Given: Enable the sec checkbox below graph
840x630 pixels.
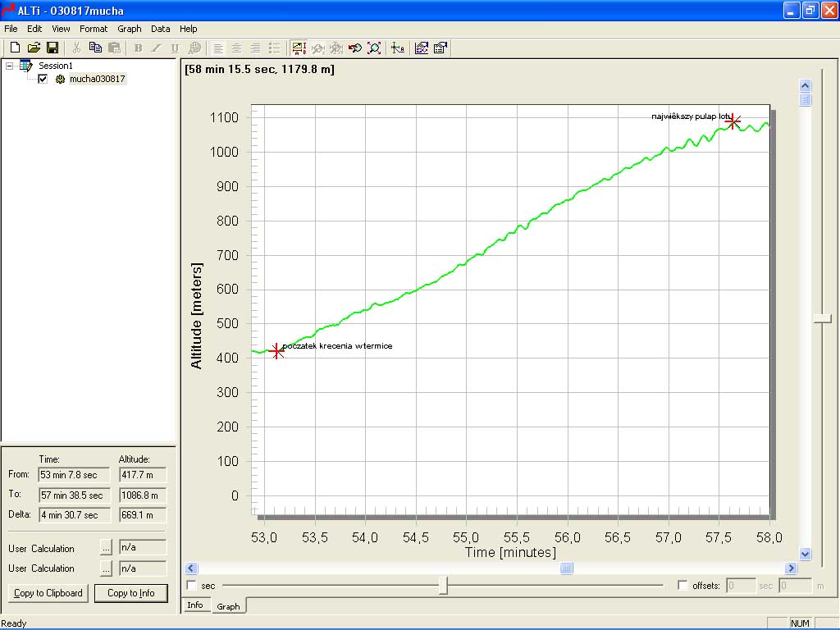Looking at the screenshot, I should coord(192,586).
